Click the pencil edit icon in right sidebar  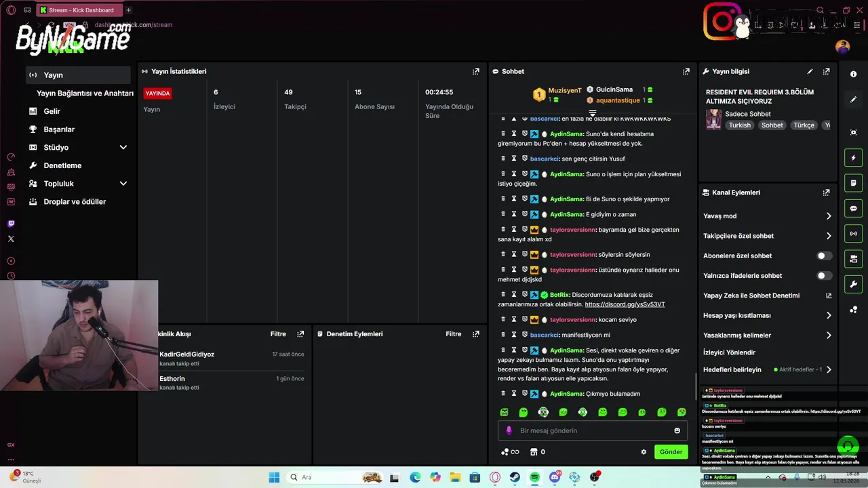click(x=854, y=100)
